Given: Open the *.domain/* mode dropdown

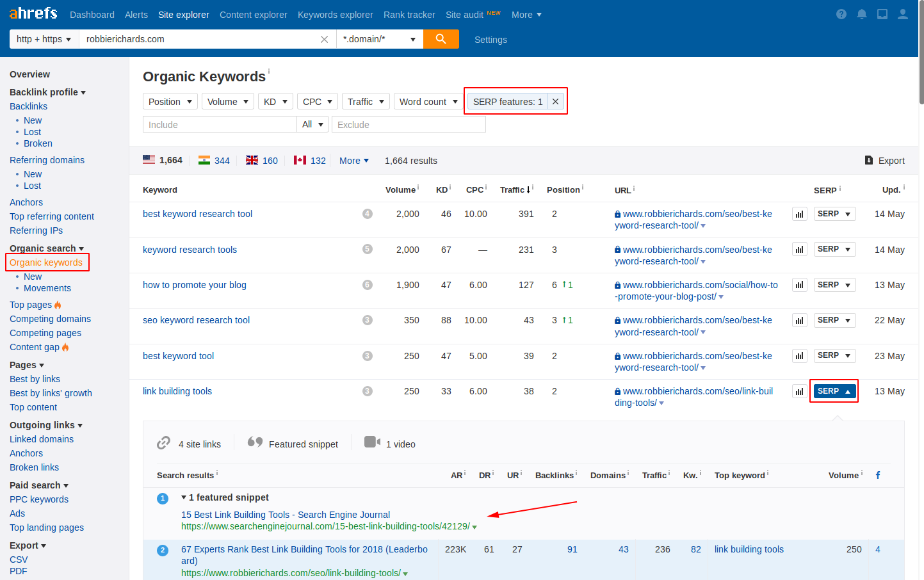Looking at the screenshot, I should tap(379, 39).
